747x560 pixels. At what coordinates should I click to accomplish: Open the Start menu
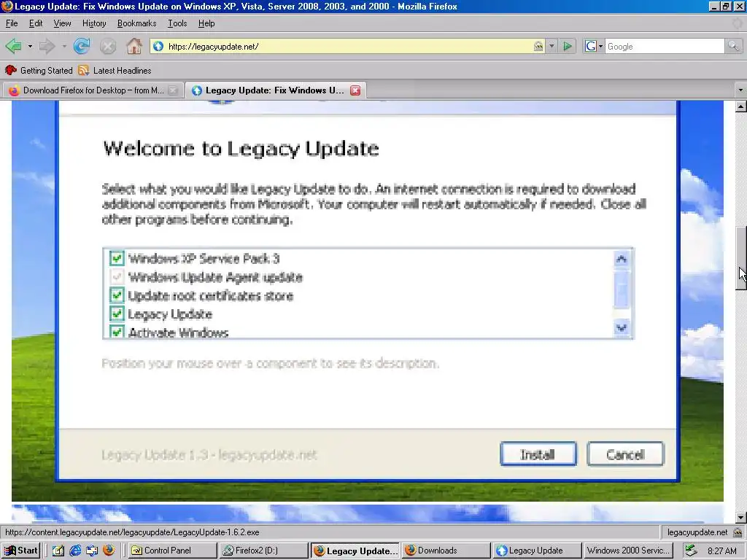click(x=20, y=551)
